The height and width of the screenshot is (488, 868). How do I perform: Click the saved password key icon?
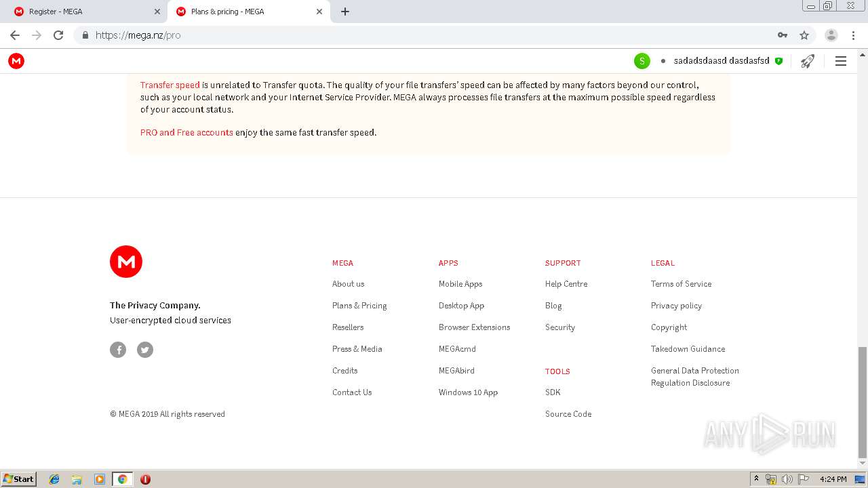(x=783, y=35)
